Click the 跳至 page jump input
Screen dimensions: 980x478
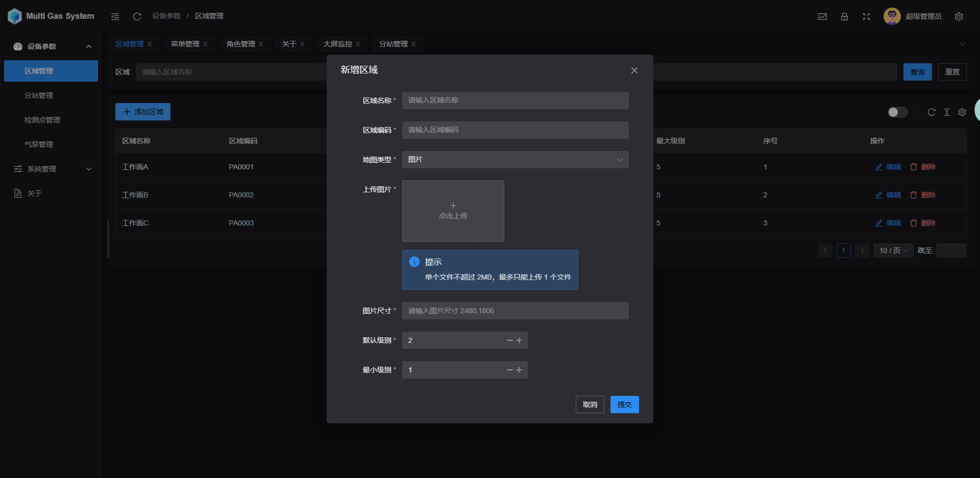pos(951,250)
